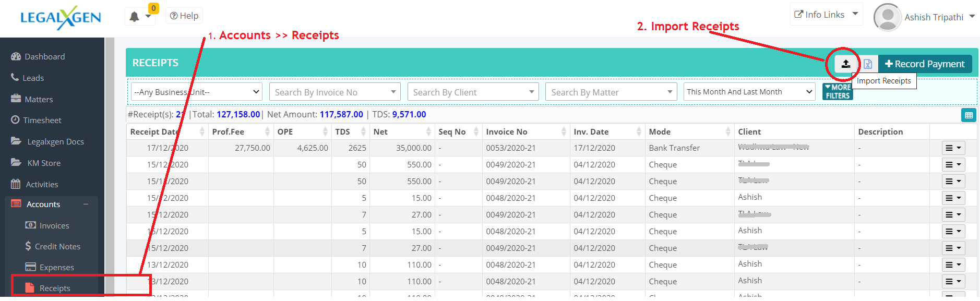Click the Record Payment button
This screenshot has width=980, height=301.
(x=925, y=64)
